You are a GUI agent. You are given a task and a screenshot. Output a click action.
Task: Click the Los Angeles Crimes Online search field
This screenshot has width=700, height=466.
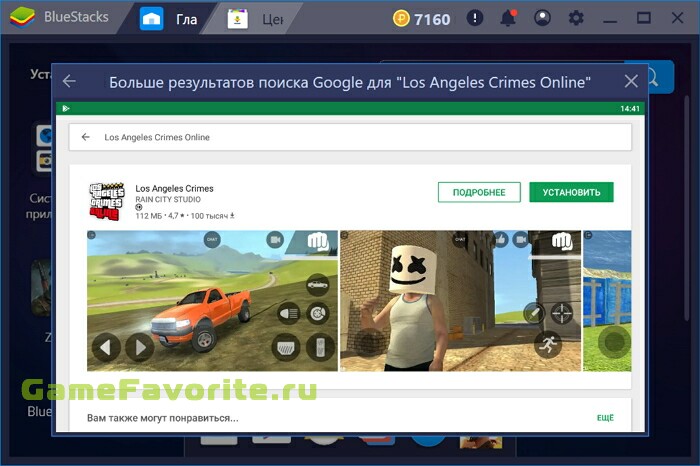point(350,137)
